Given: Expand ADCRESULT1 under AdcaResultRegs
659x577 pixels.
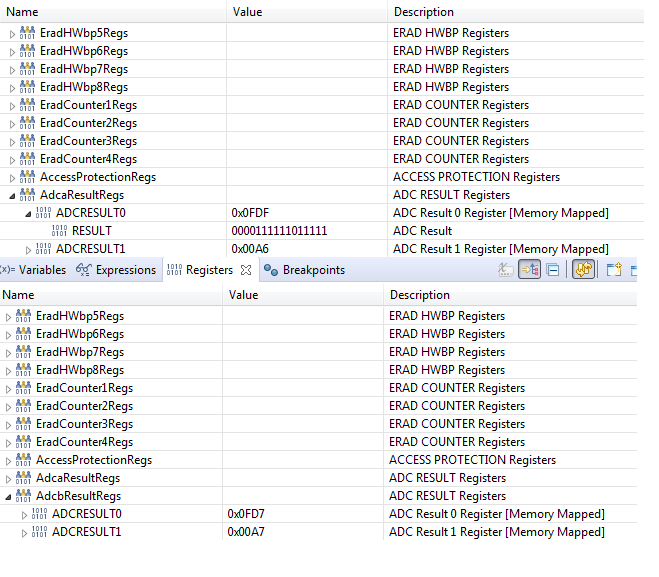Looking at the screenshot, I should (28, 250).
